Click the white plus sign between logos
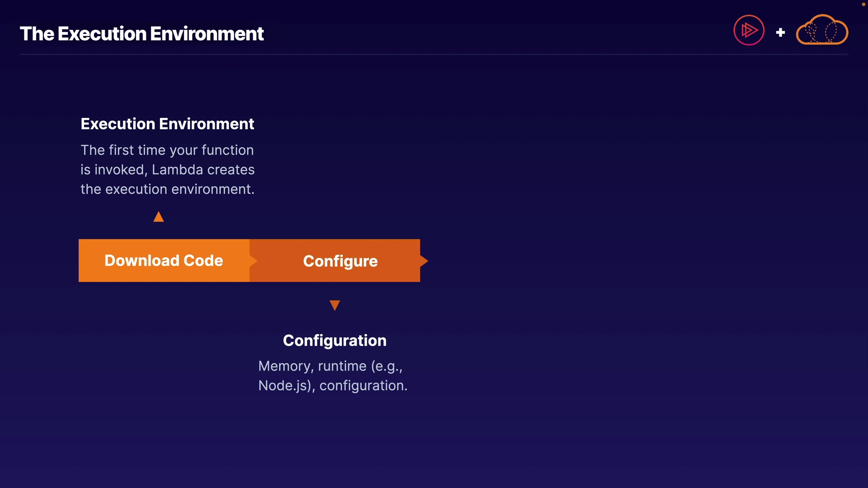The image size is (868, 488). (x=780, y=33)
